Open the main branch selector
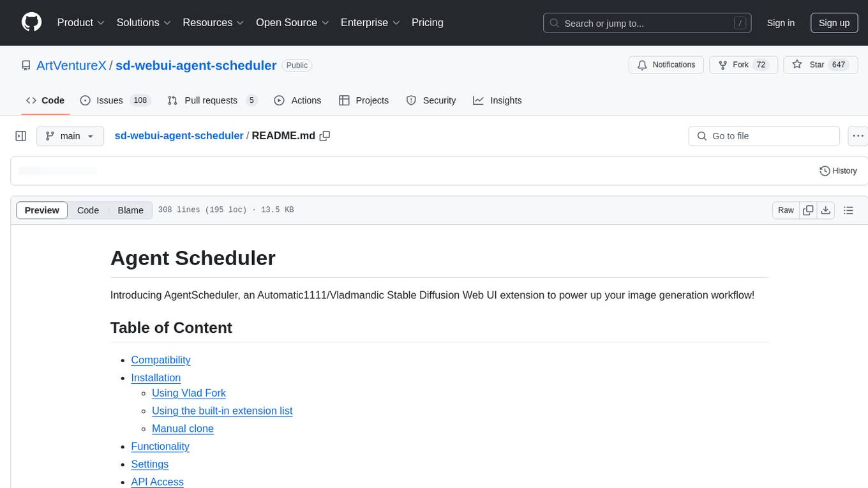This screenshot has height=488, width=868. 70,136
